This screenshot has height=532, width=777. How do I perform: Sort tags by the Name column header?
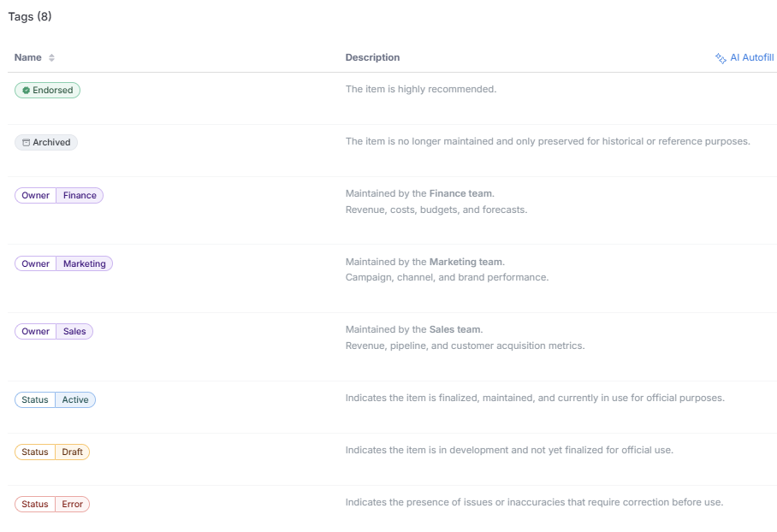[28, 58]
